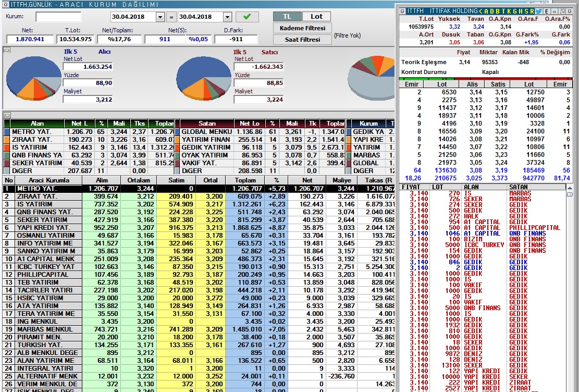579x392 pixels.
Task: Click the yellow H letter icon
Action: (x=521, y=11)
